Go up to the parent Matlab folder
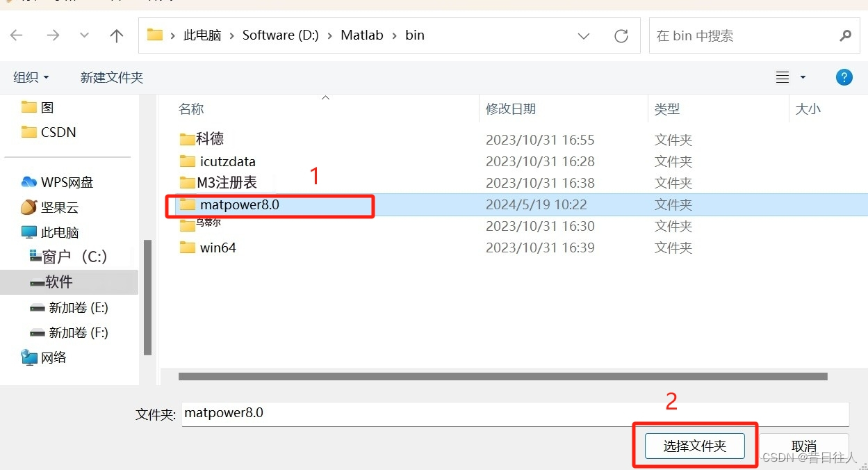 click(x=116, y=35)
